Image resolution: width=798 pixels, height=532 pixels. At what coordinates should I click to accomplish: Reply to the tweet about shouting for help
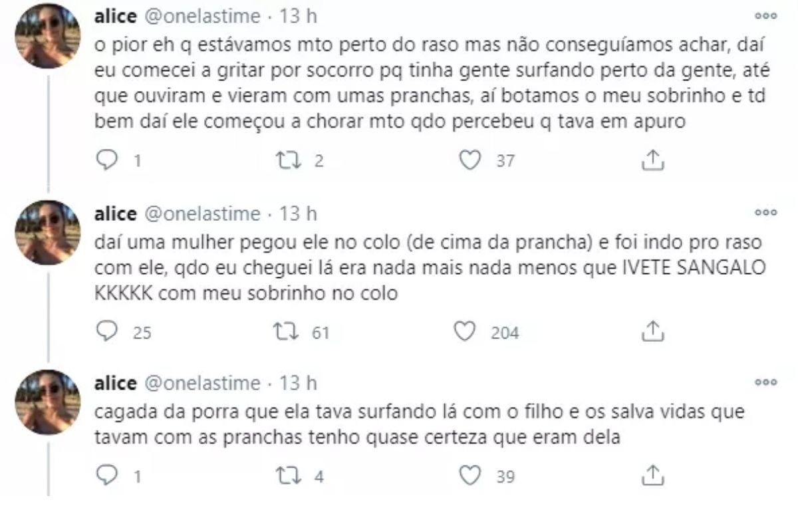[106, 160]
